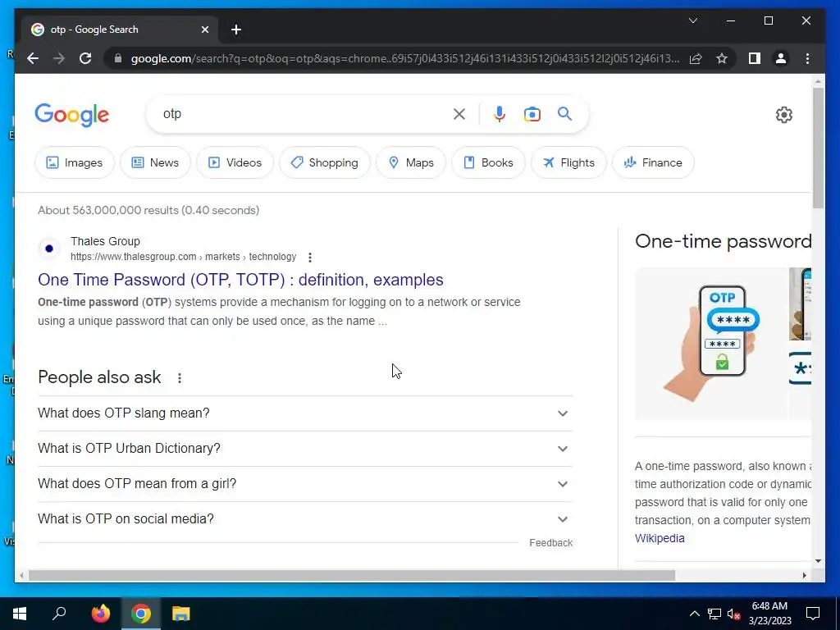Switch to Finance results

(x=653, y=162)
